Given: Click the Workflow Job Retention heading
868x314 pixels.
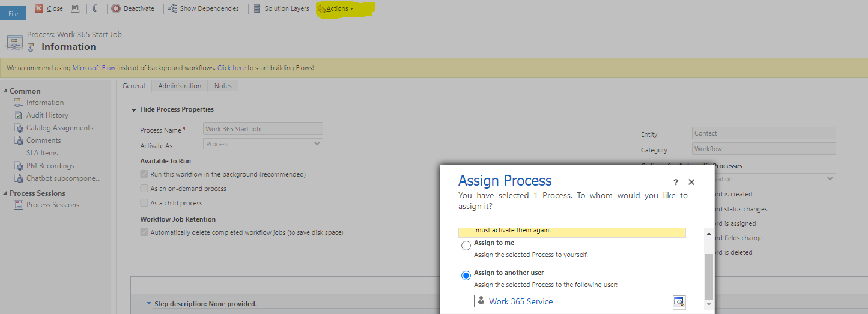Looking at the screenshot, I should 178,219.
